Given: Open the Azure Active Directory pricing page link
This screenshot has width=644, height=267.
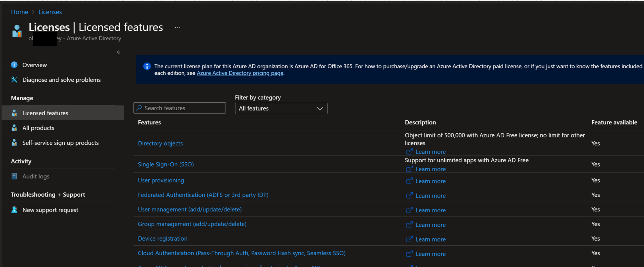Looking at the screenshot, I should point(240,73).
